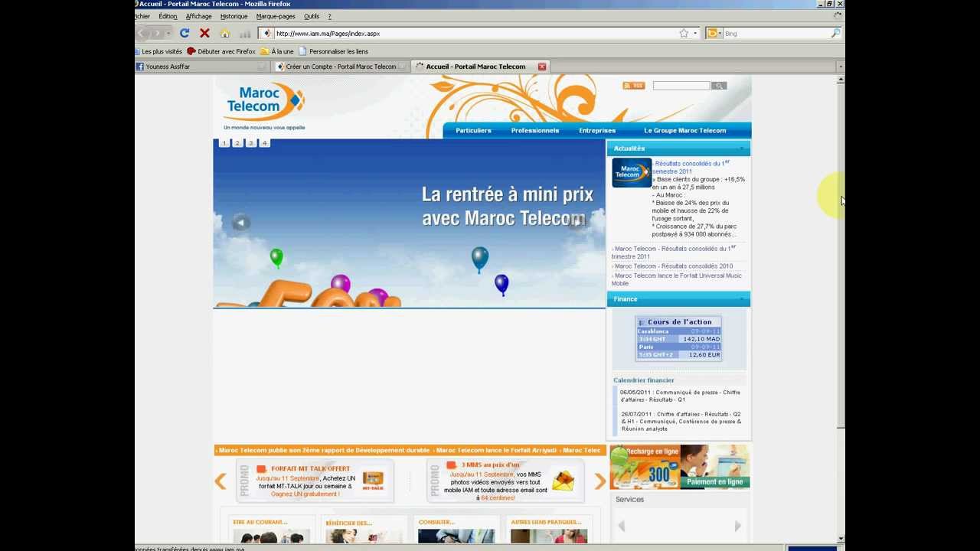
Task: Open the Édition menu
Action: pyautogui.click(x=168, y=16)
